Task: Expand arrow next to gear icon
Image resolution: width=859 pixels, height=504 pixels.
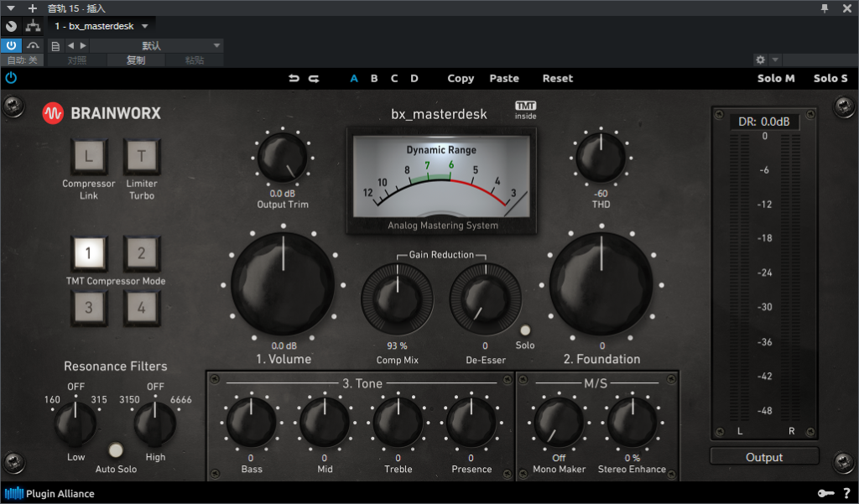Action: [x=774, y=60]
